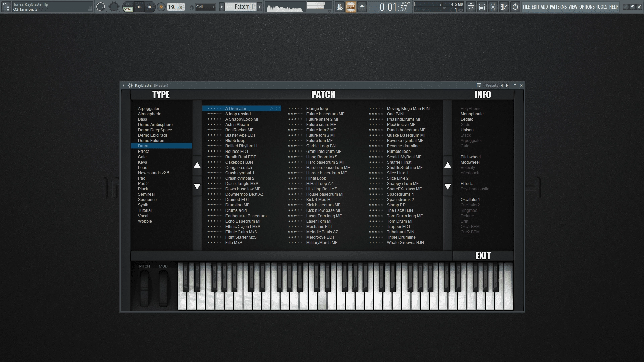Pause playback with the pause button

tap(139, 7)
